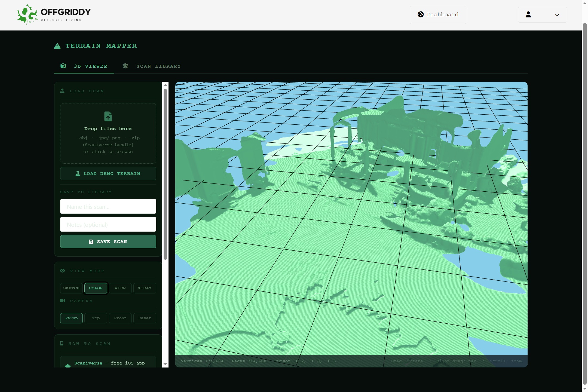The height and width of the screenshot is (392, 588).
Task: Click the View Mode eye icon
Action: (63, 271)
